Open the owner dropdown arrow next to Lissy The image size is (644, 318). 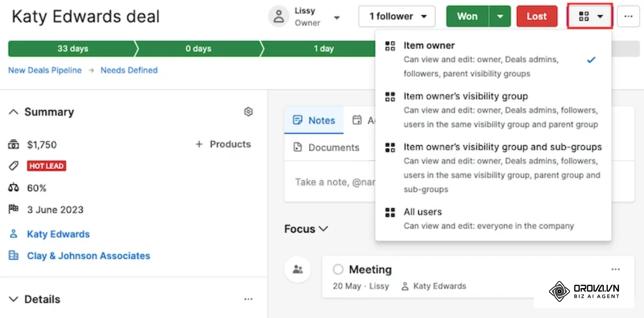[337, 17]
